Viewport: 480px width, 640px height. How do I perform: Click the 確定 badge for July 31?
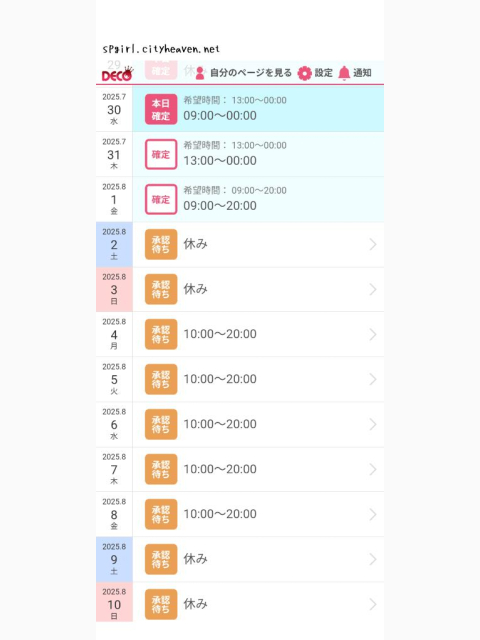[x=161, y=154]
